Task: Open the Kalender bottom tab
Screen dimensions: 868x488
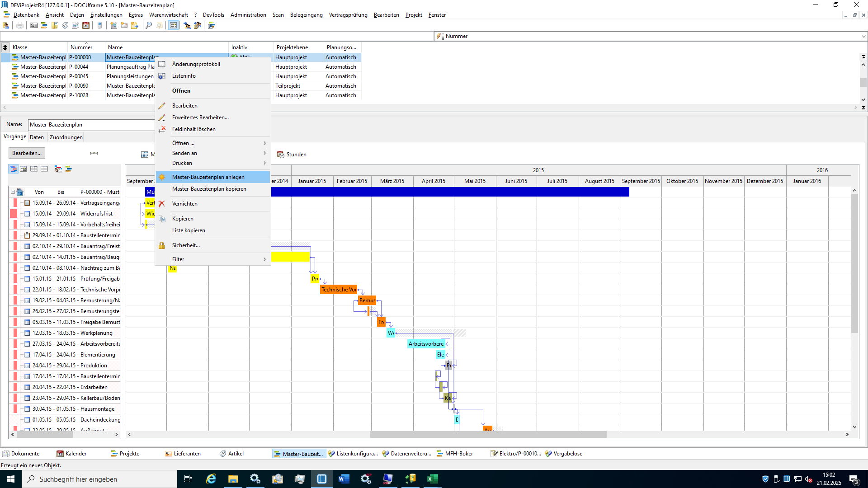Action: (71, 454)
